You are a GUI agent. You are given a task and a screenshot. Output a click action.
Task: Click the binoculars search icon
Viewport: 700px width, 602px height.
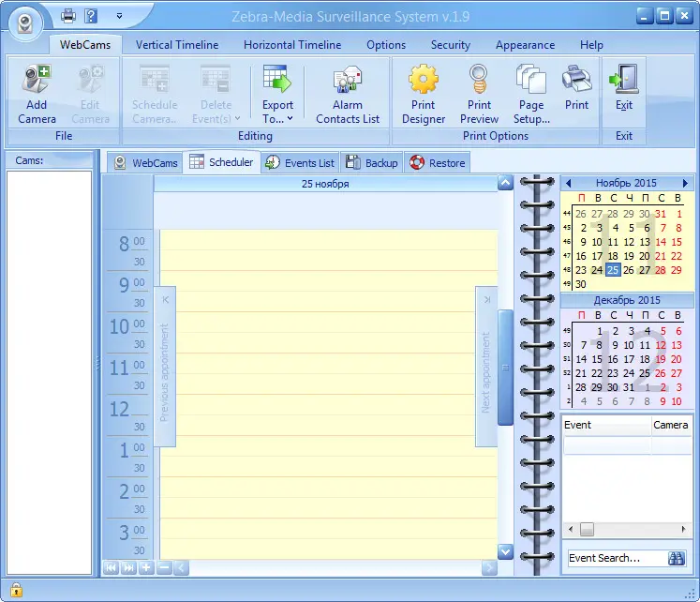click(x=677, y=558)
